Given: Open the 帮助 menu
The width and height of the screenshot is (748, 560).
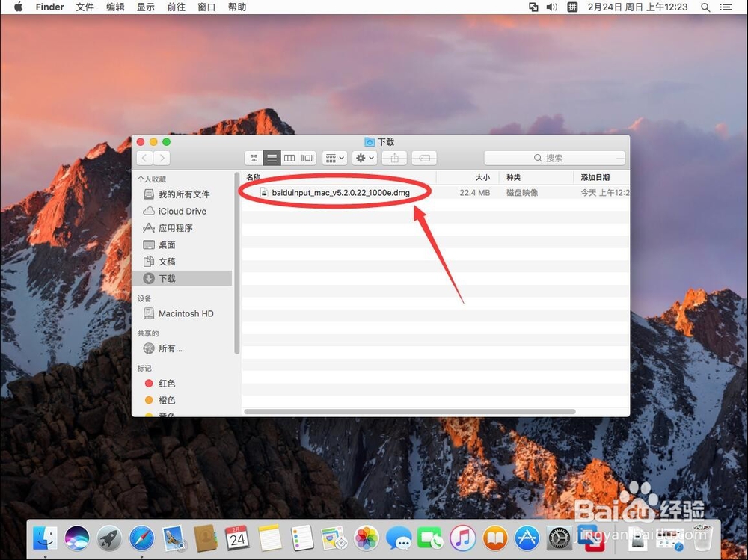Looking at the screenshot, I should pos(237,7).
